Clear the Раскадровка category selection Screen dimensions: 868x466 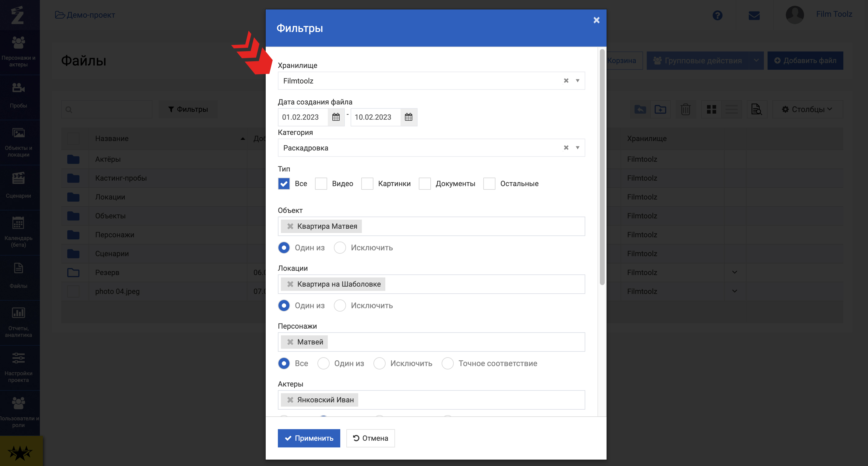(x=566, y=148)
